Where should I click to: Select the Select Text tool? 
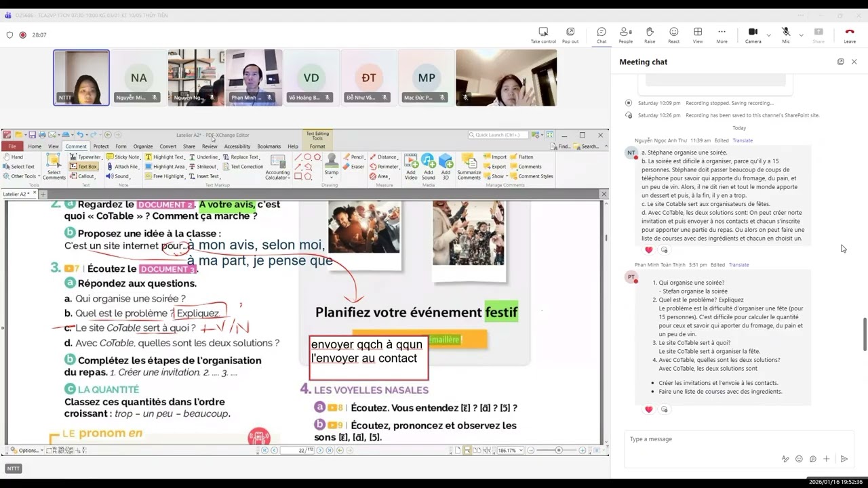point(18,167)
